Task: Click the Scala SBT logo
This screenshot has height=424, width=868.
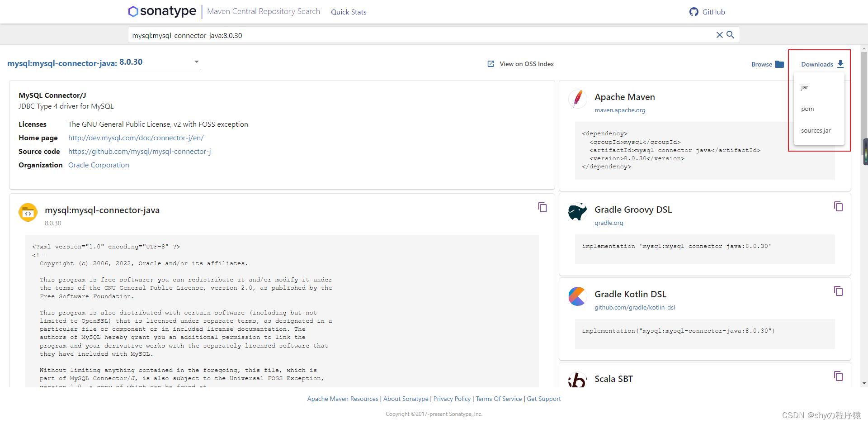Action: click(577, 380)
